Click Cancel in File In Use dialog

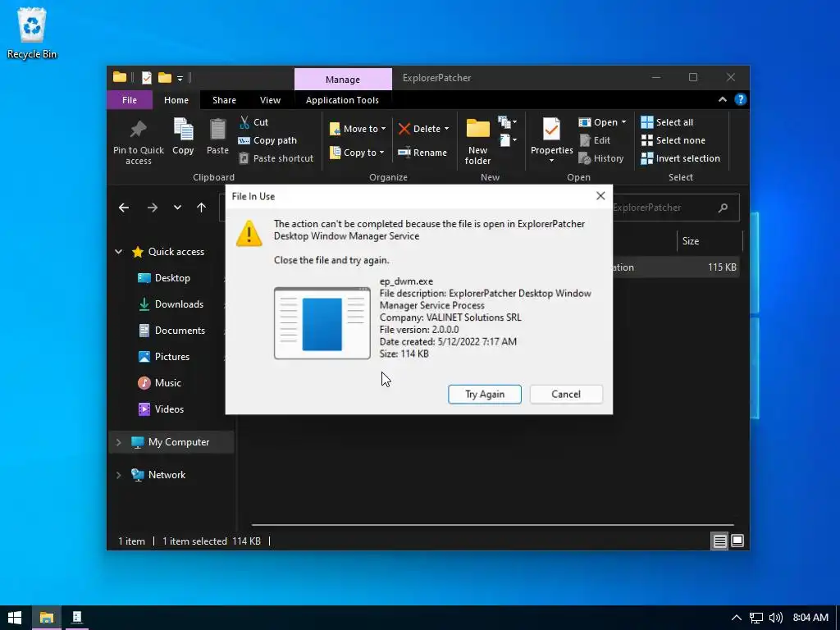tap(566, 395)
